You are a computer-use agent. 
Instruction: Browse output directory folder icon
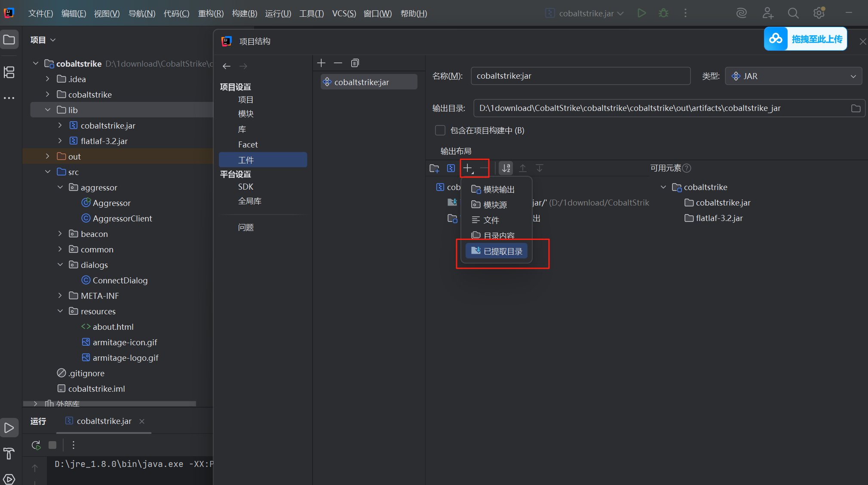click(856, 108)
